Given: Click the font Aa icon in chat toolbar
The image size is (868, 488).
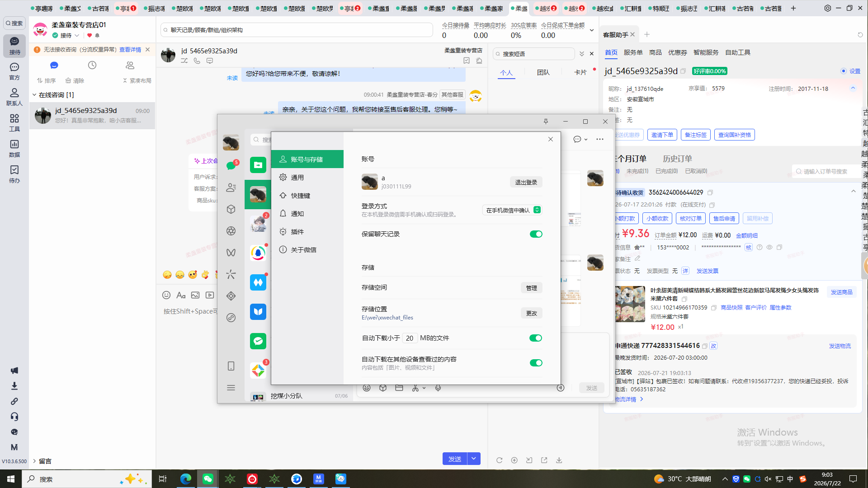Looking at the screenshot, I should click(181, 295).
